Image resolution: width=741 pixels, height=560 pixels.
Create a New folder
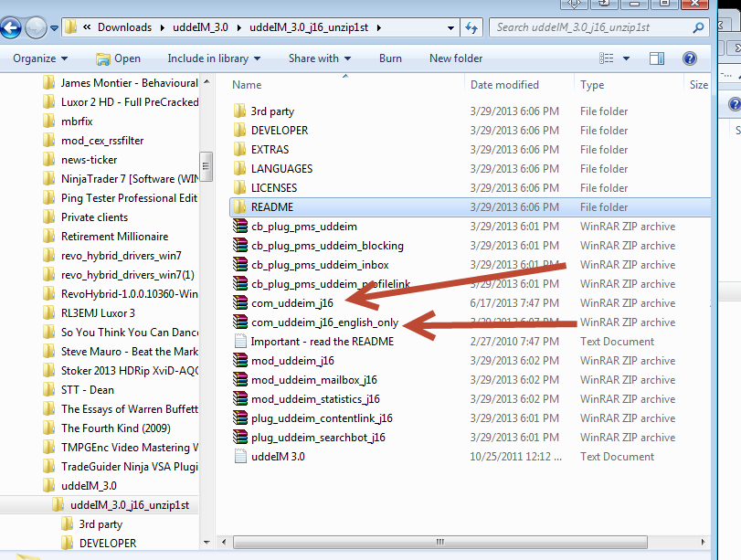coord(456,58)
